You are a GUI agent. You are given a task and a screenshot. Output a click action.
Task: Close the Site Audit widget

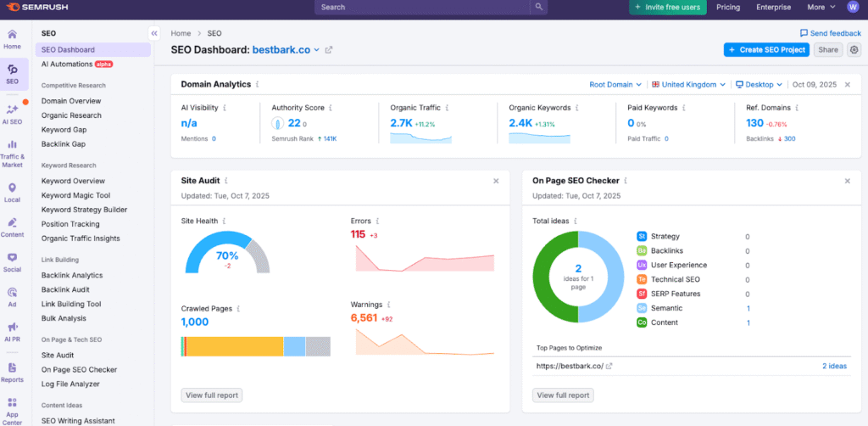[x=496, y=181]
